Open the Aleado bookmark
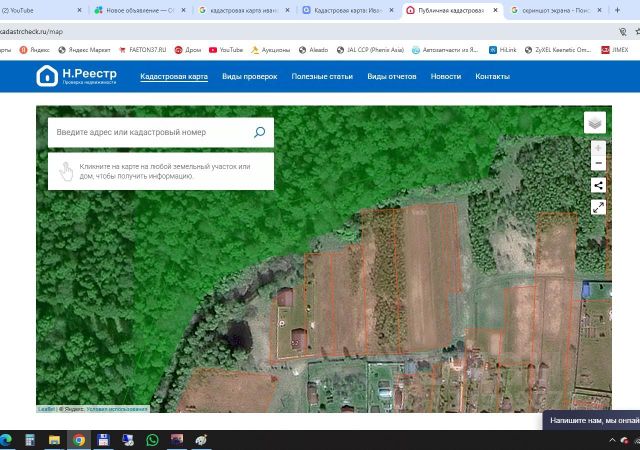640x450 pixels. pos(313,50)
